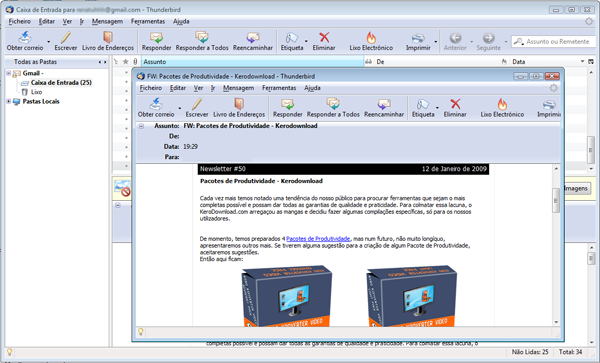Image resolution: width=600 pixels, height=363 pixels.
Task: Click Responder a Todos in main window
Action: 202,41
